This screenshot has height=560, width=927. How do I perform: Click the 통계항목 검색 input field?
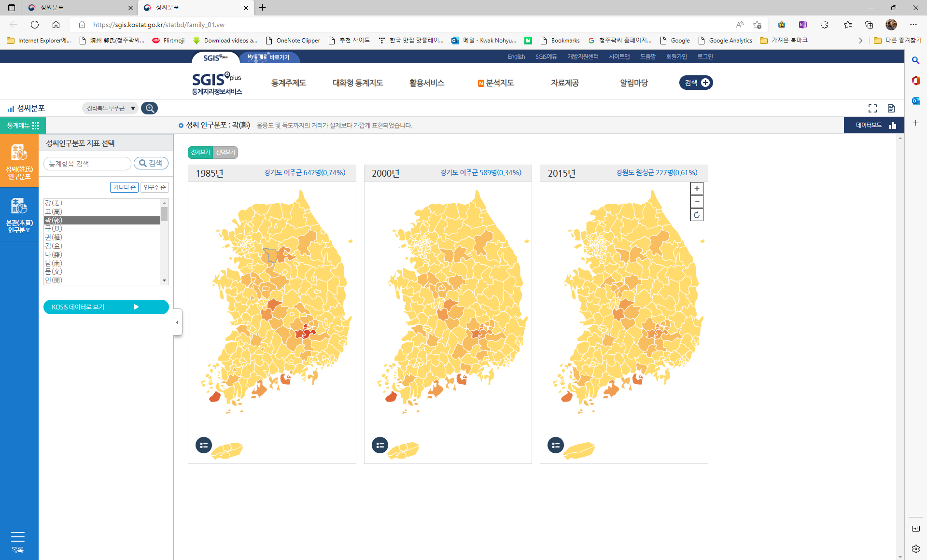(87, 164)
